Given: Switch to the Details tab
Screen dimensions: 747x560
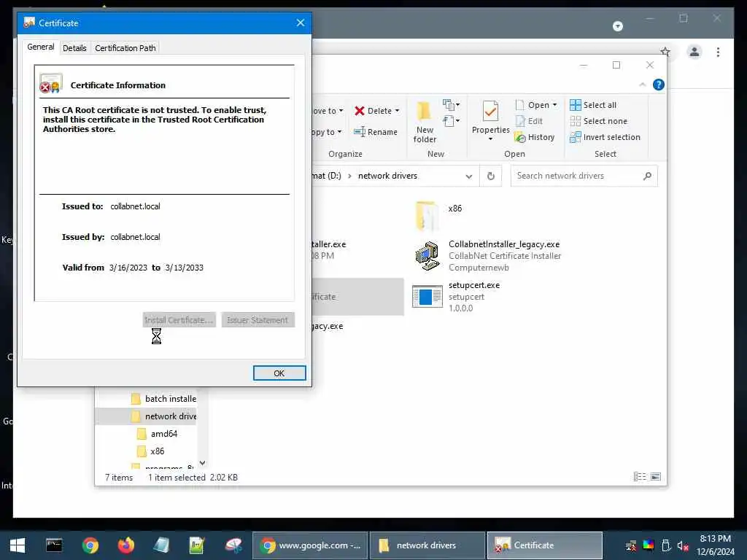Looking at the screenshot, I should click(x=74, y=48).
